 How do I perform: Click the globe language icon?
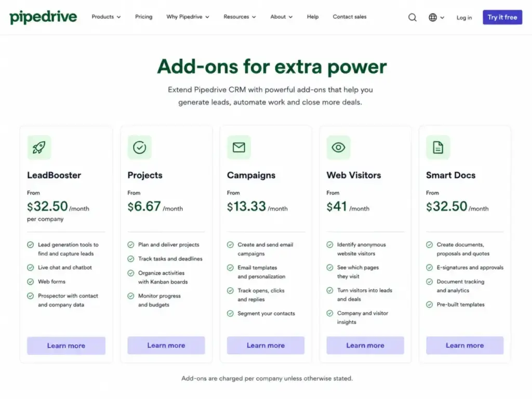point(433,17)
